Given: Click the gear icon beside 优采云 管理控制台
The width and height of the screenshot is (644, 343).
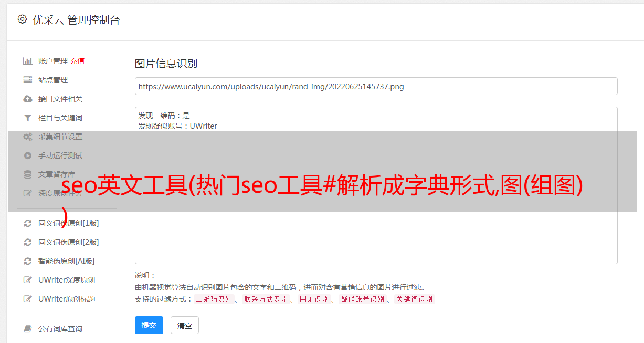Looking at the screenshot, I should [x=22, y=19].
